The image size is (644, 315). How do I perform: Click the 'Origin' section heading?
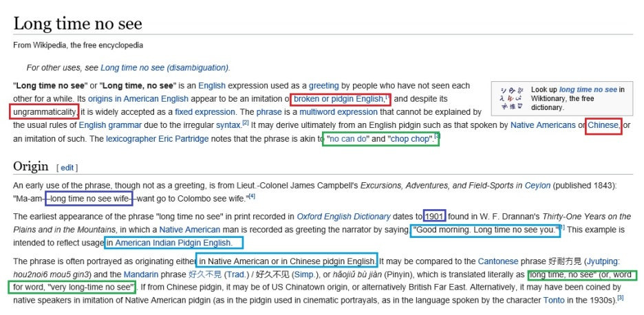31,166
